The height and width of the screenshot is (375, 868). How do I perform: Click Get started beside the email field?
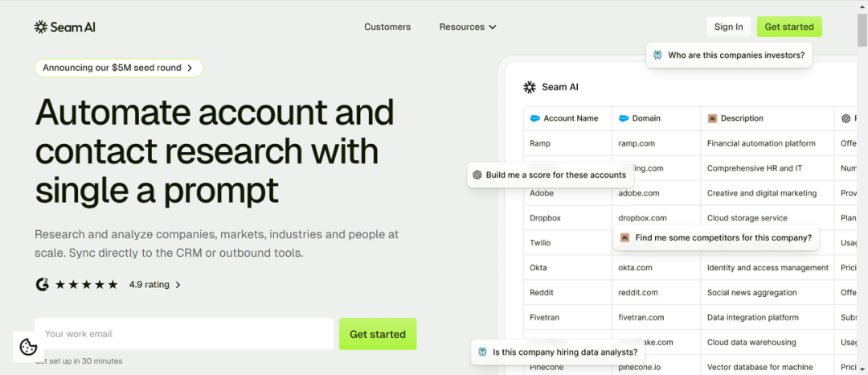click(378, 334)
